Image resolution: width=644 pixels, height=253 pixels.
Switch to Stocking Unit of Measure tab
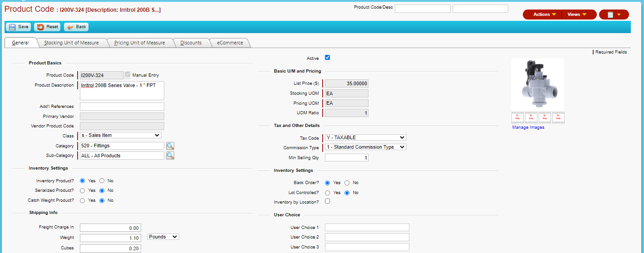point(71,43)
